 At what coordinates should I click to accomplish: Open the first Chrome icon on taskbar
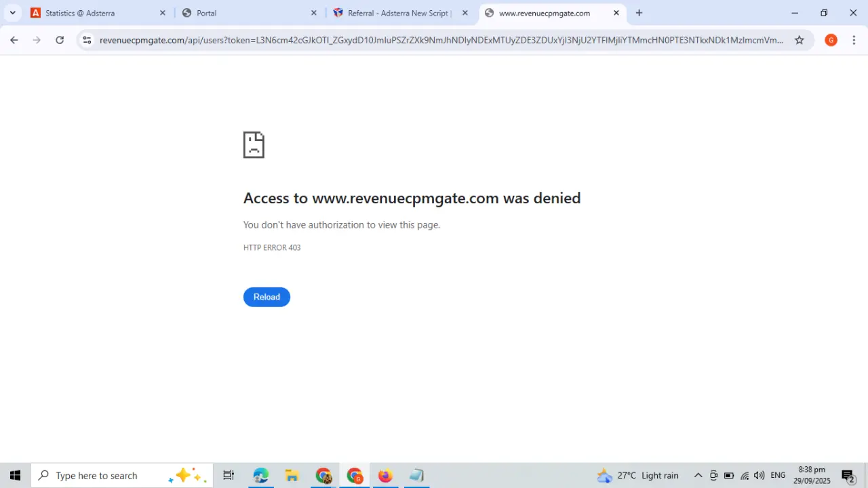point(323,475)
